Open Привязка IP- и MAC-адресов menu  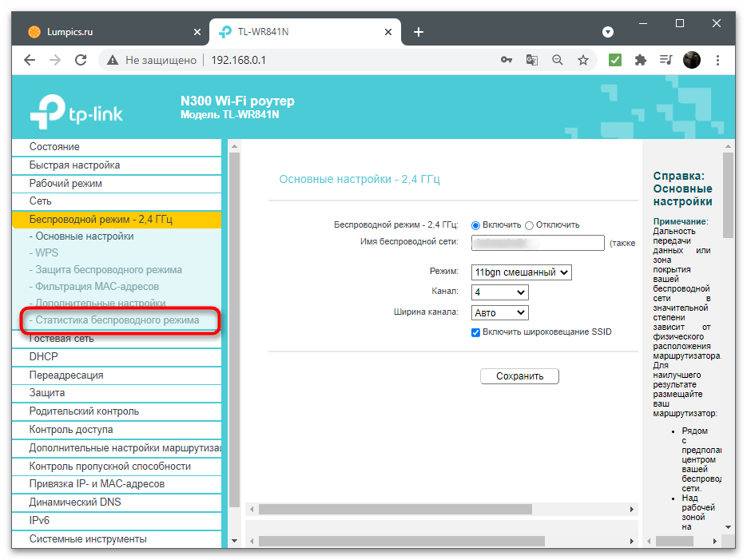117,484
